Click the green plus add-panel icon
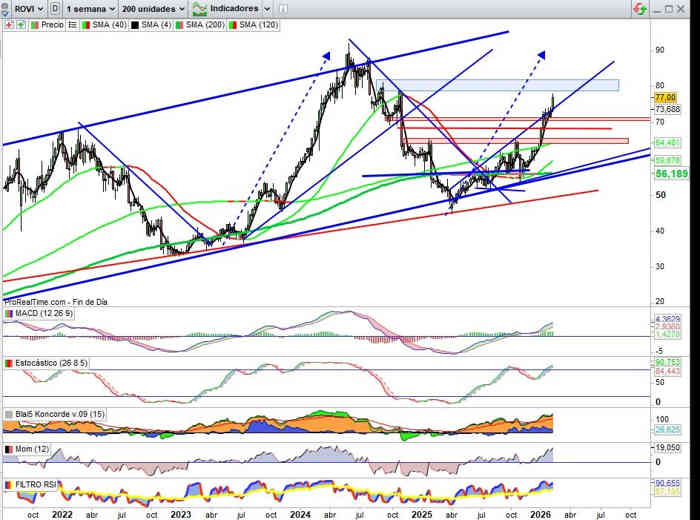This screenshot has height=520, width=700. point(20,21)
